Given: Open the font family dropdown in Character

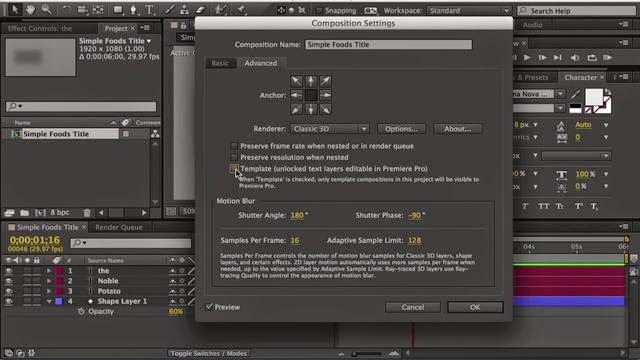Looking at the screenshot, I should coord(560,94).
